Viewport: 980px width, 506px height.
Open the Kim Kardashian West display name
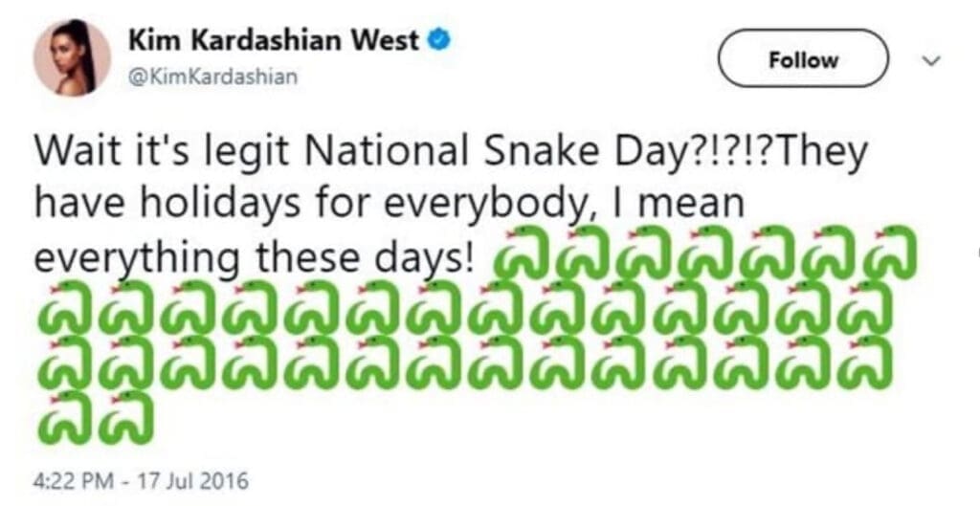275,41
